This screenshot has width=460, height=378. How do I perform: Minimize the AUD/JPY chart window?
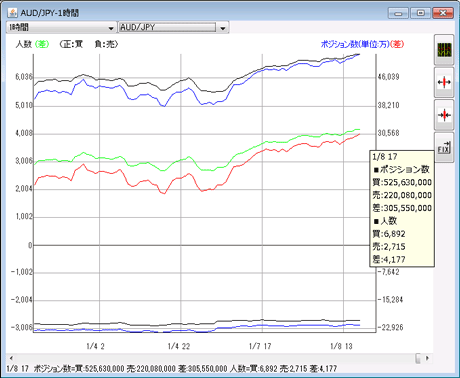(398, 13)
